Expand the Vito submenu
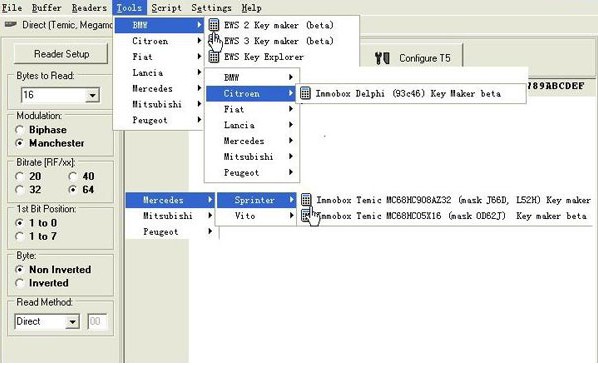The image size is (598, 365). tap(256, 216)
